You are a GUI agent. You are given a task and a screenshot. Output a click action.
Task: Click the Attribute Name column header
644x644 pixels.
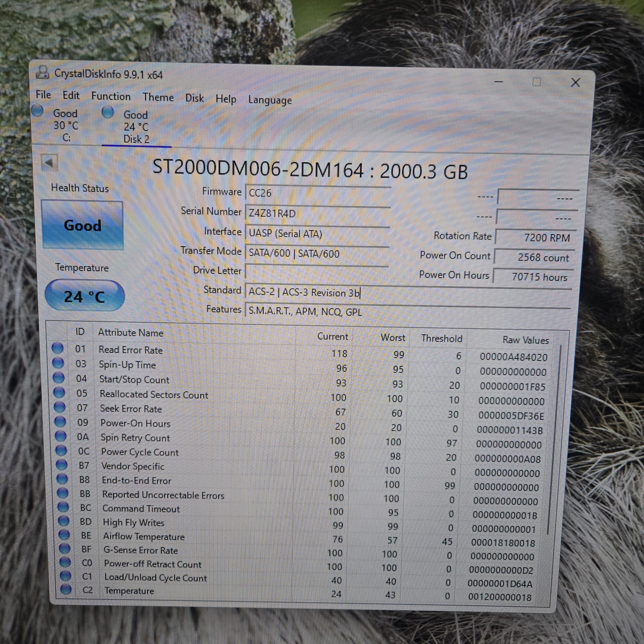coord(130,332)
